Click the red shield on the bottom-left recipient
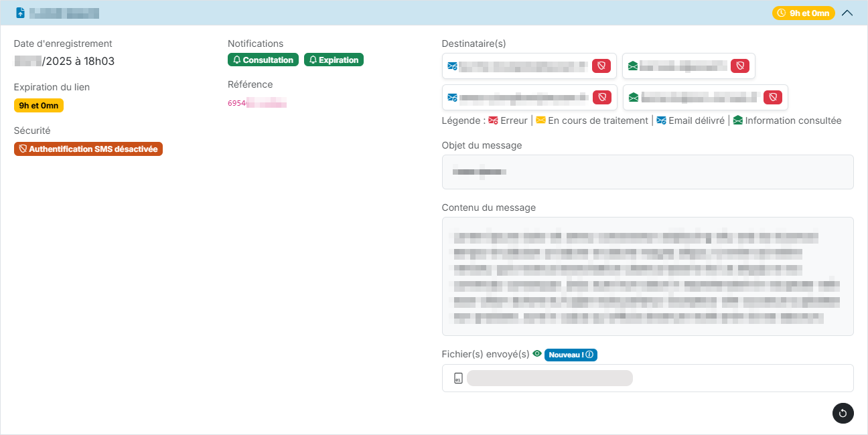The height and width of the screenshot is (435, 868). (x=602, y=97)
